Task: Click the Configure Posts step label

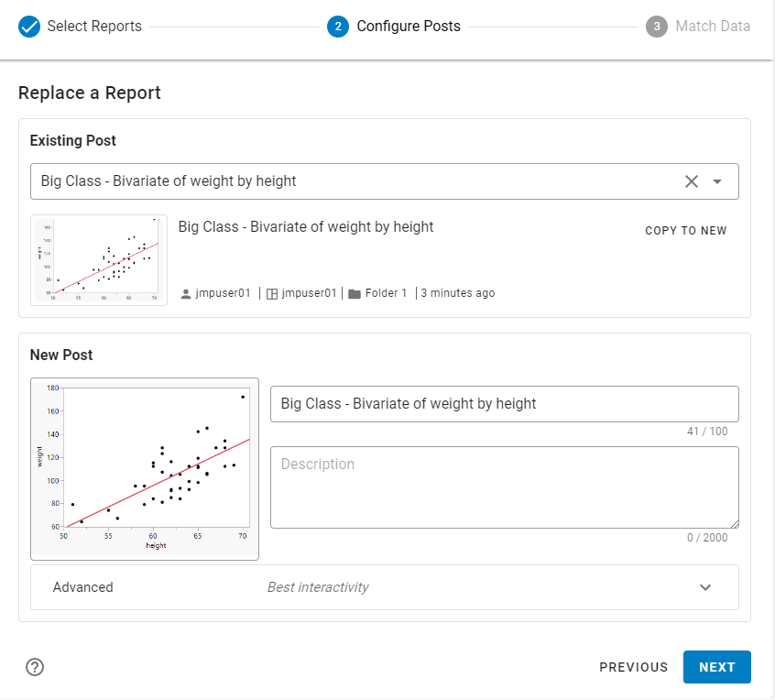Action: pyautogui.click(x=409, y=26)
